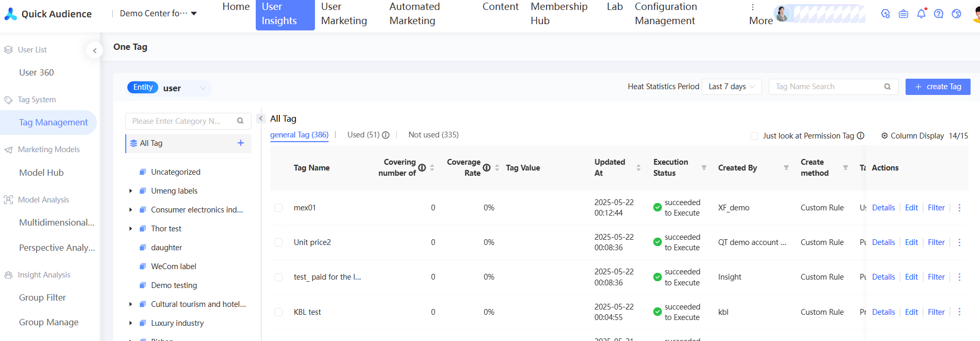Switch to the Not used (335) tab

click(433, 135)
